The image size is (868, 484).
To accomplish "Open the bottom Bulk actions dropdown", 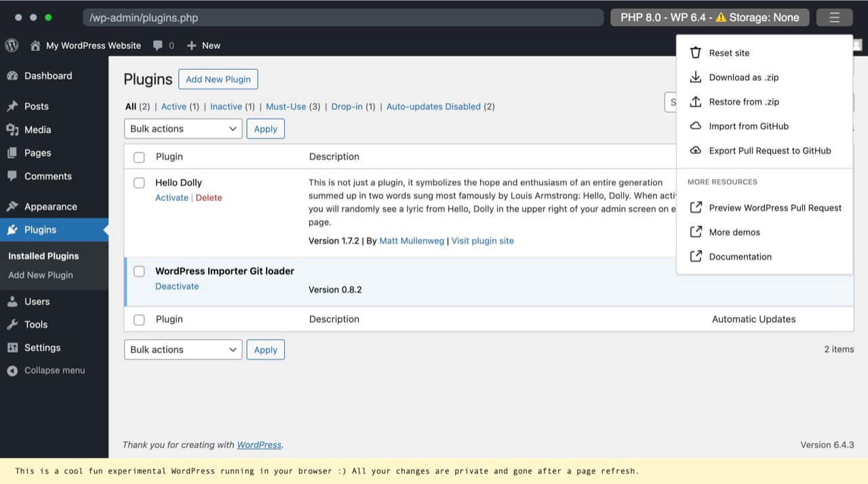I will 182,349.
